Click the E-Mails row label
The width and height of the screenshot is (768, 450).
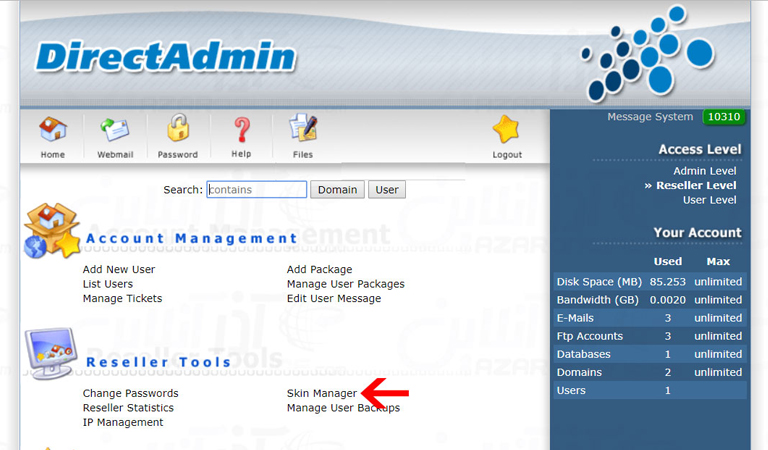(x=575, y=318)
